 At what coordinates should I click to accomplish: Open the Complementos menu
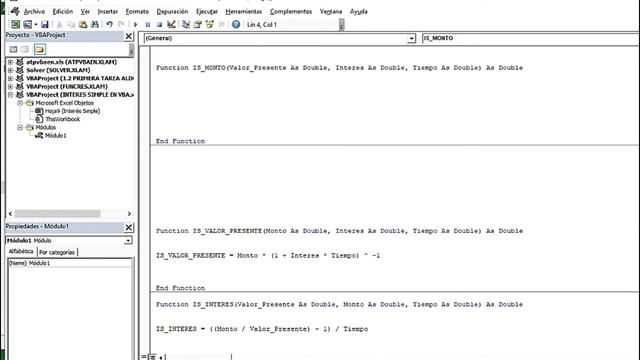click(291, 11)
